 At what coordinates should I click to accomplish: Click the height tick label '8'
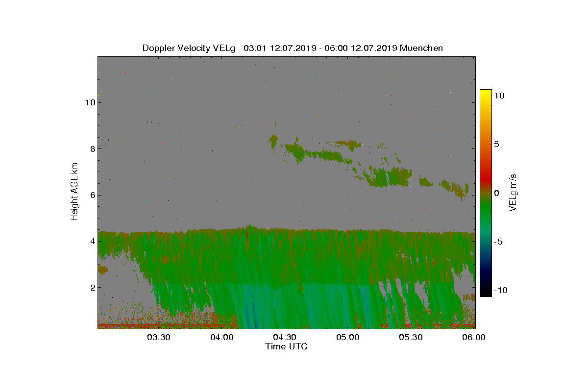(x=92, y=148)
